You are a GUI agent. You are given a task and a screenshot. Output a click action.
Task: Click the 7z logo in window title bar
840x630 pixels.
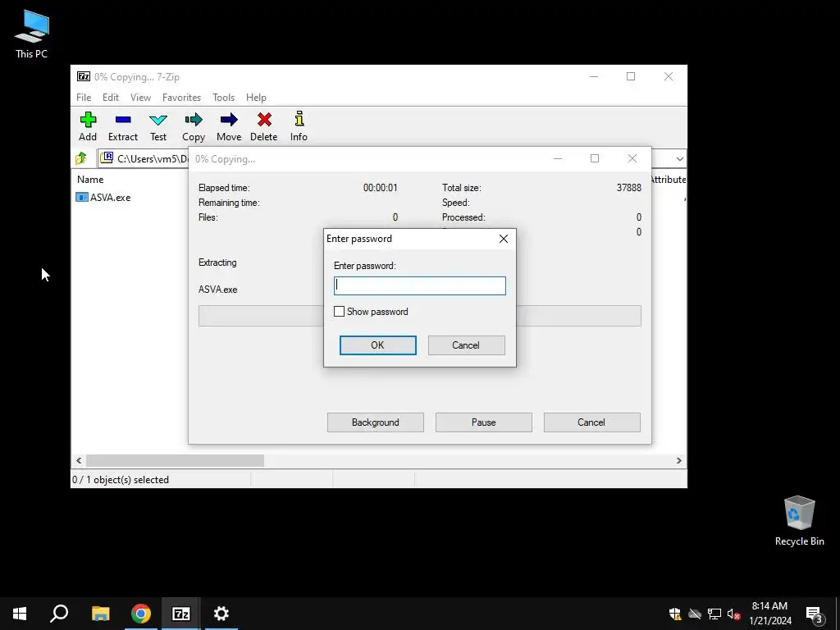[x=84, y=76]
